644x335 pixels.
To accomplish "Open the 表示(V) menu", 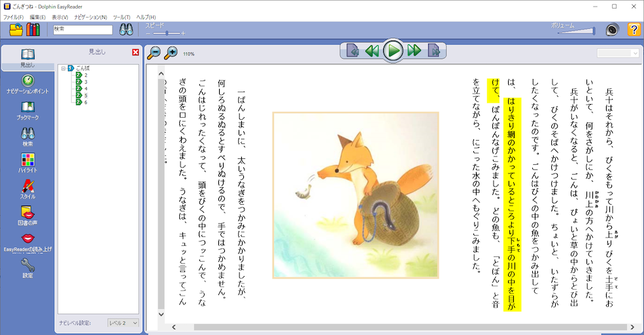I will 59,17.
